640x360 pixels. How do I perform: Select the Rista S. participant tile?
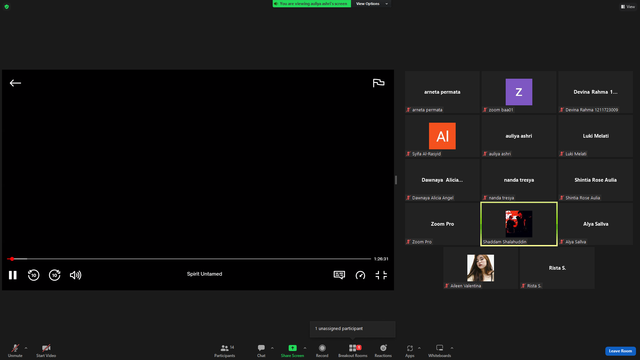[x=557, y=268]
